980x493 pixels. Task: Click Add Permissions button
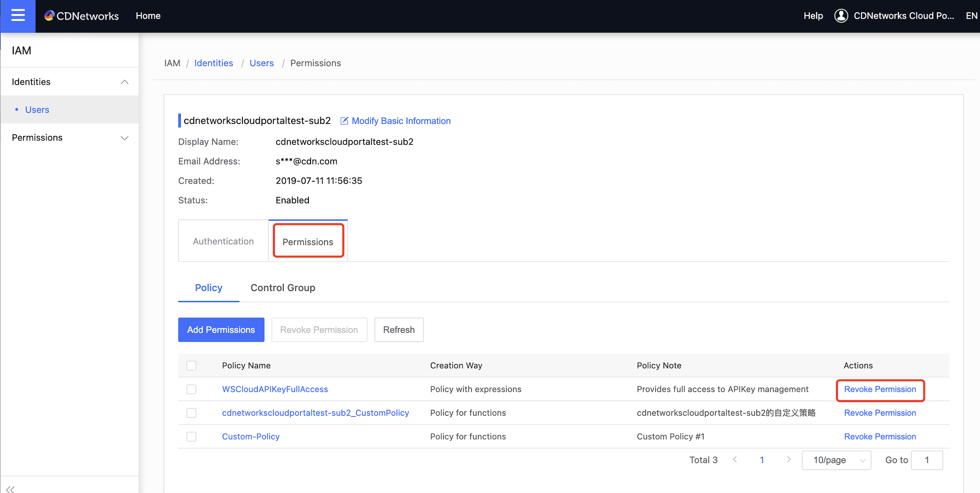221,329
